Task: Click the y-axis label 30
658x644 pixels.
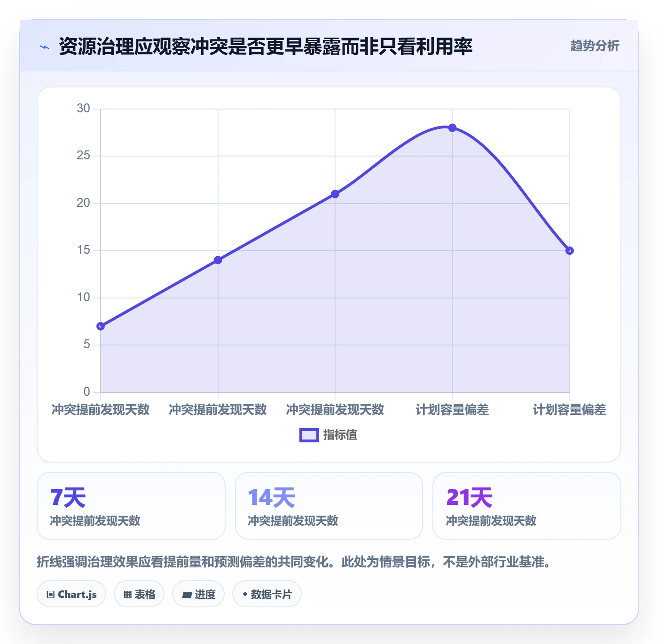Action: pos(83,109)
